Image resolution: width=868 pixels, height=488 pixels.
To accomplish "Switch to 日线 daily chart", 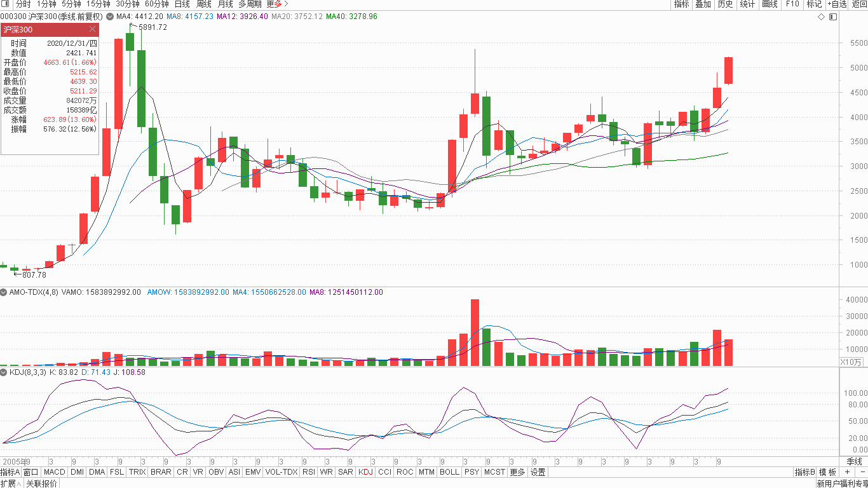I will pyautogui.click(x=182, y=4).
